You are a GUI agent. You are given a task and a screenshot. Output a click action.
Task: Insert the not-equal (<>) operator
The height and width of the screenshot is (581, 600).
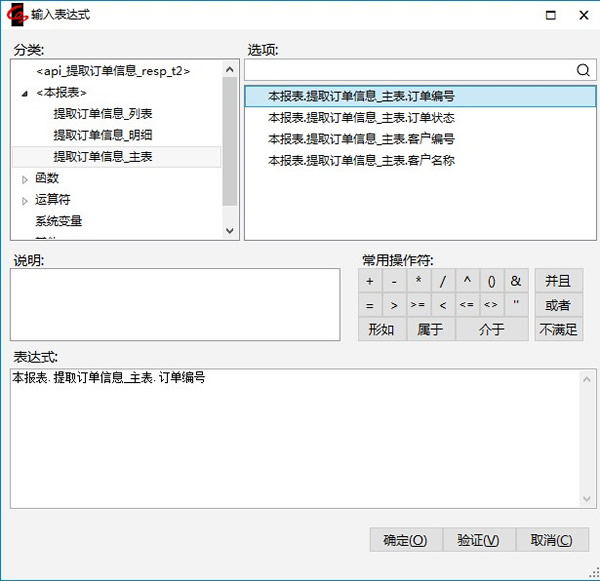coord(490,305)
